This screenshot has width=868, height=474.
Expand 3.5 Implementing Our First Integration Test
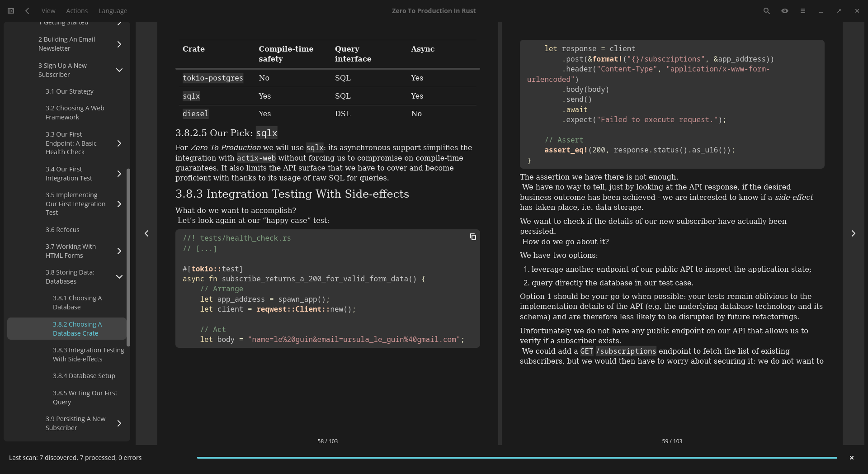click(119, 204)
